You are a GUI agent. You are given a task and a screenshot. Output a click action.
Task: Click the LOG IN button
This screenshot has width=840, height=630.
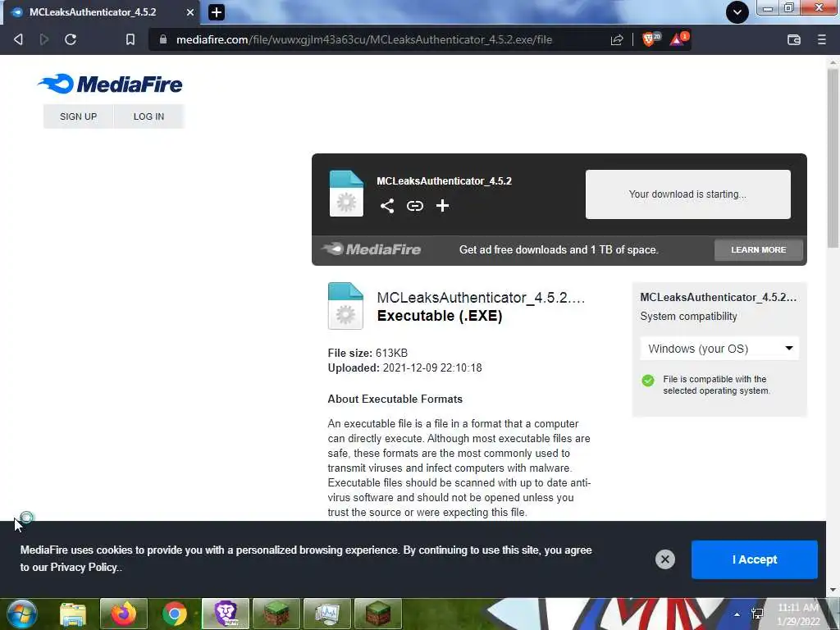pyautogui.click(x=149, y=116)
